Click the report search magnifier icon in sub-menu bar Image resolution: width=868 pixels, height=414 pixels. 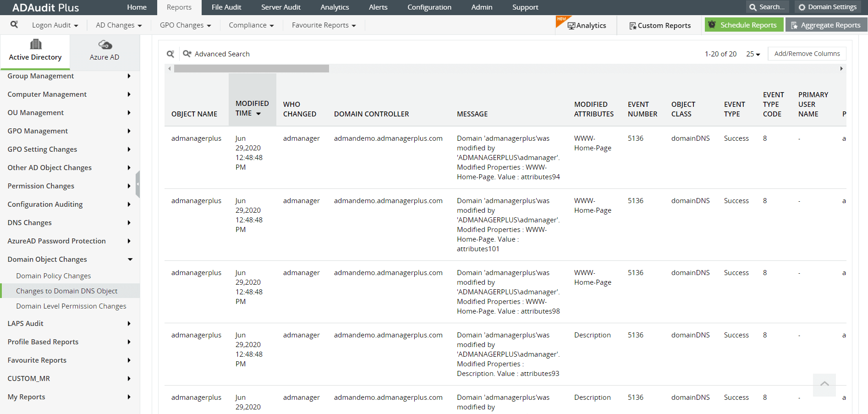click(x=14, y=24)
